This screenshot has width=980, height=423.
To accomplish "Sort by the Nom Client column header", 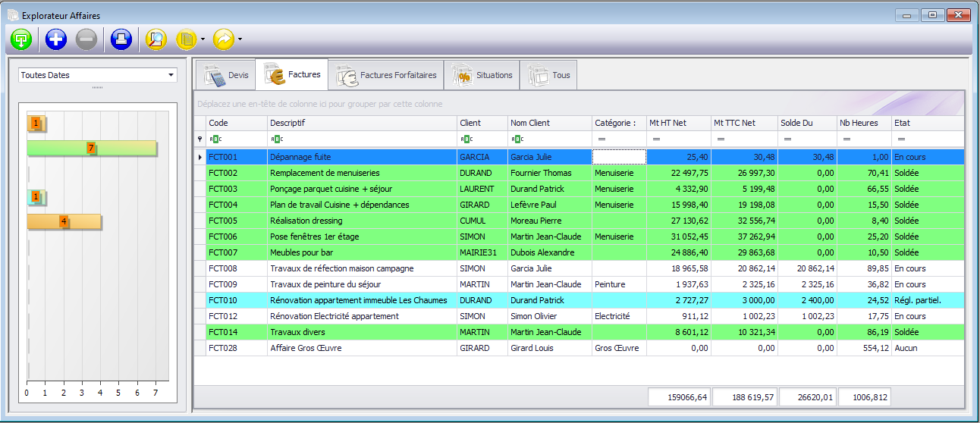I will (550, 123).
